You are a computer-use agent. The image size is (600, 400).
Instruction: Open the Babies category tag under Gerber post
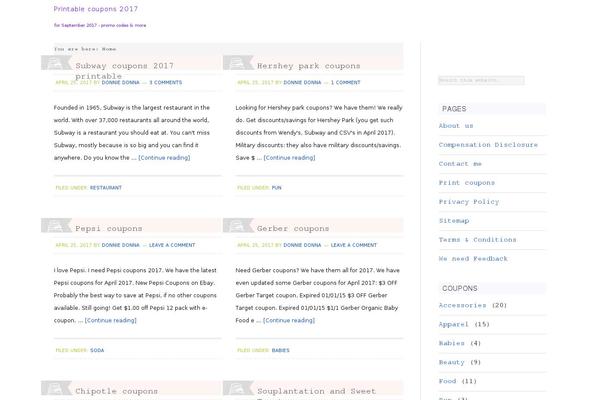tap(280, 350)
